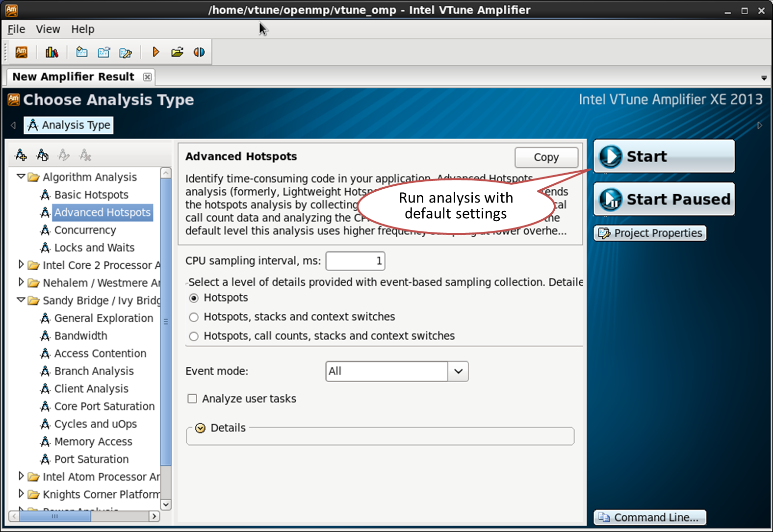Click the tree vertical scrollbar up arrow
The image size is (773, 532).
click(x=166, y=173)
